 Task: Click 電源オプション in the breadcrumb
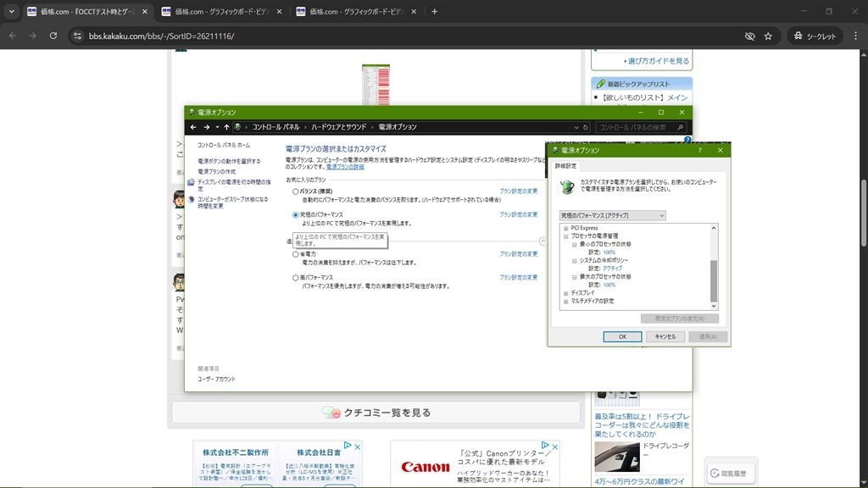398,127
